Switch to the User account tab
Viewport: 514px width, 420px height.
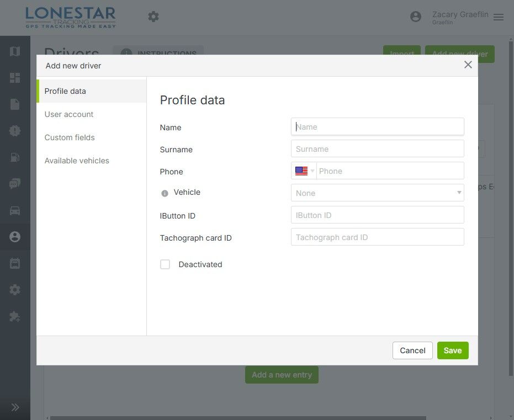pos(69,114)
